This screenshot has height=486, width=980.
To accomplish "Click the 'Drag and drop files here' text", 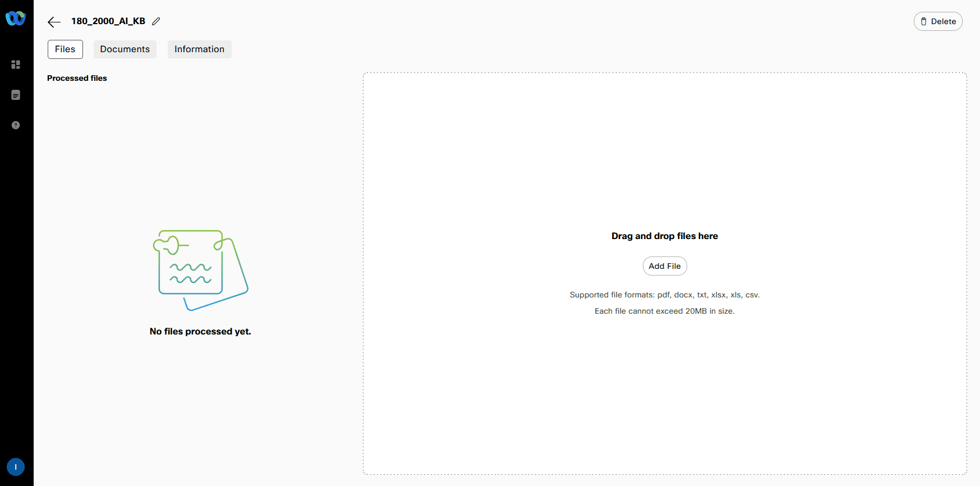I will click(664, 236).
